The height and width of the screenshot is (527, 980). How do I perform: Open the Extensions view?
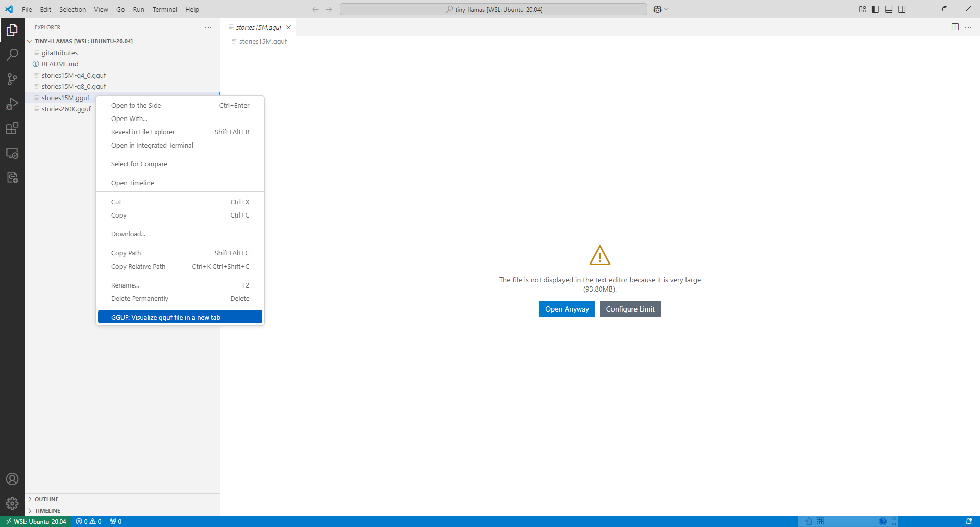pyautogui.click(x=12, y=128)
